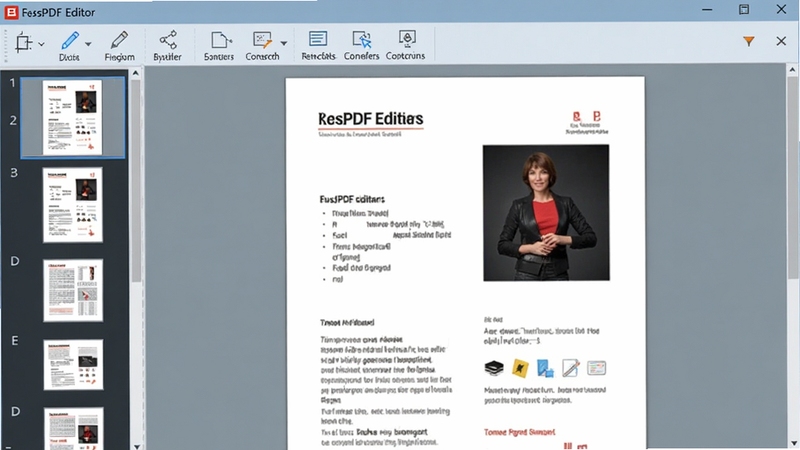Image resolution: width=800 pixels, height=450 pixels.
Task: Click the black stack icon in document
Action: coord(494,367)
